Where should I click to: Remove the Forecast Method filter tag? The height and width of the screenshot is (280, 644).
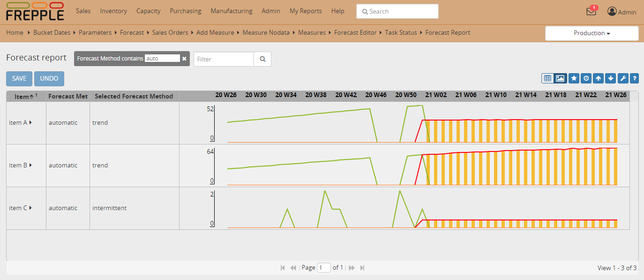(184, 59)
